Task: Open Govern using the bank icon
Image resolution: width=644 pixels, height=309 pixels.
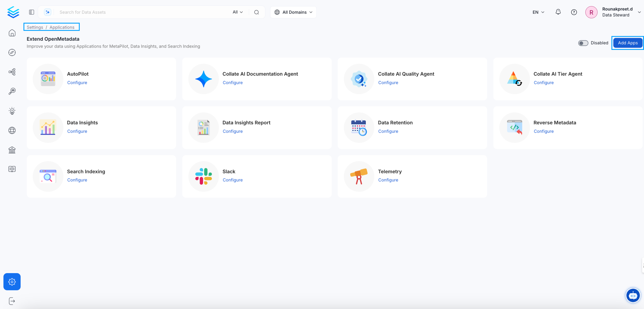Action: (x=12, y=150)
